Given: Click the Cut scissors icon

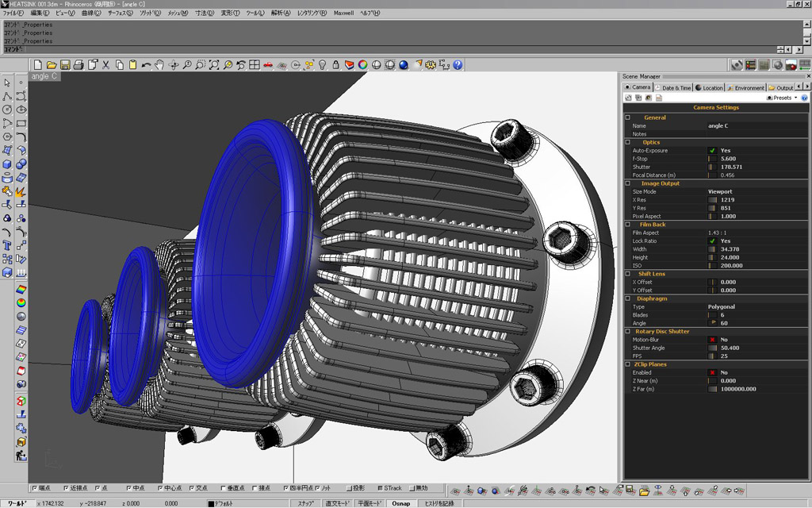Looking at the screenshot, I should pos(105,64).
